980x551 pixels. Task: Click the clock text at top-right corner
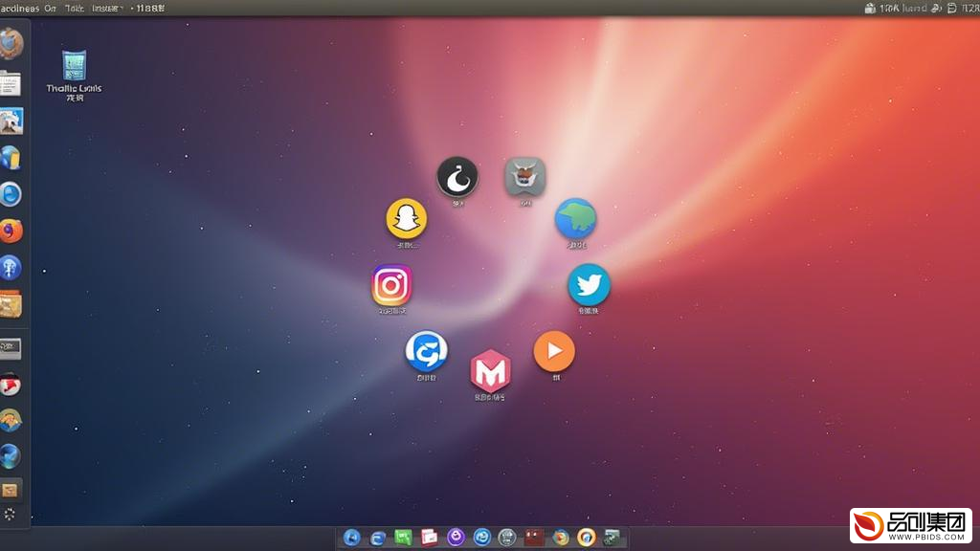[x=970, y=8]
